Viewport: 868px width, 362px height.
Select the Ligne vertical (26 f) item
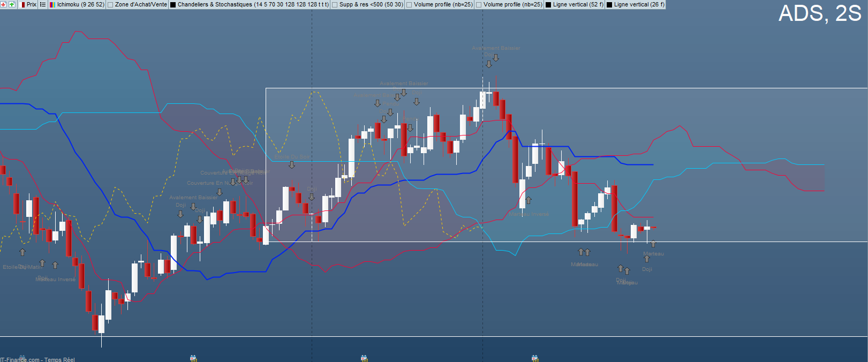click(x=639, y=4)
